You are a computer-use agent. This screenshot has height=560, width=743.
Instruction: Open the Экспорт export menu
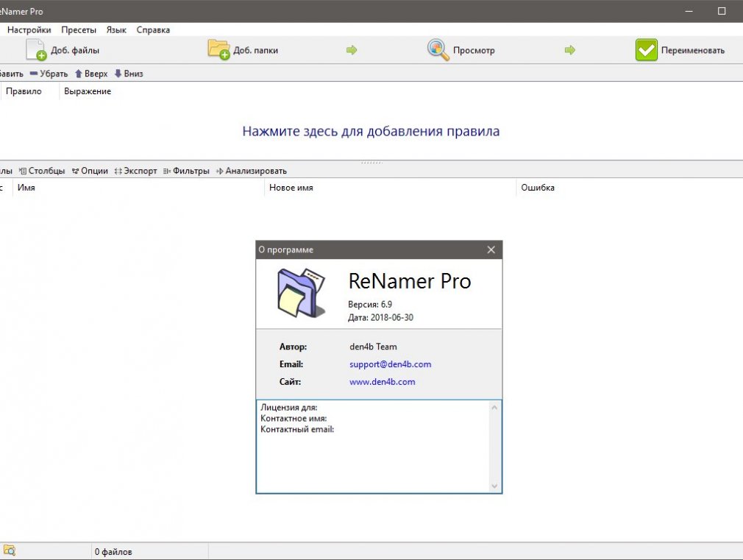coord(135,171)
